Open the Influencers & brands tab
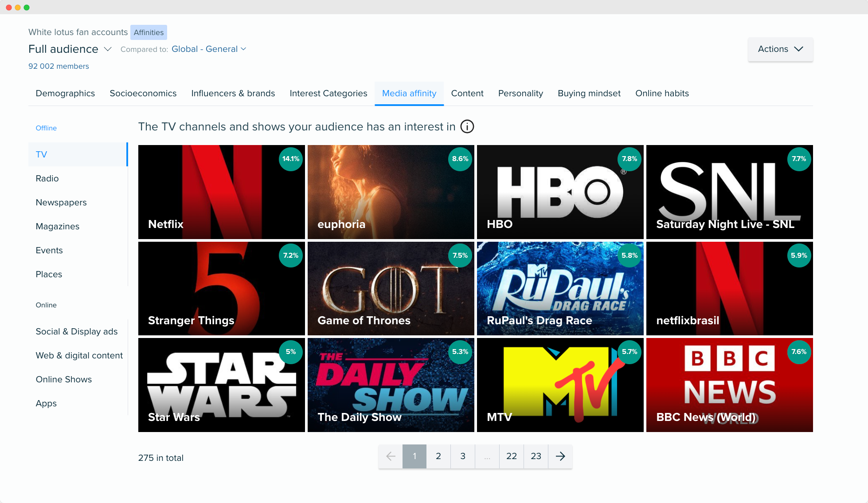This screenshot has width=868, height=503. click(x=233, y=94)
